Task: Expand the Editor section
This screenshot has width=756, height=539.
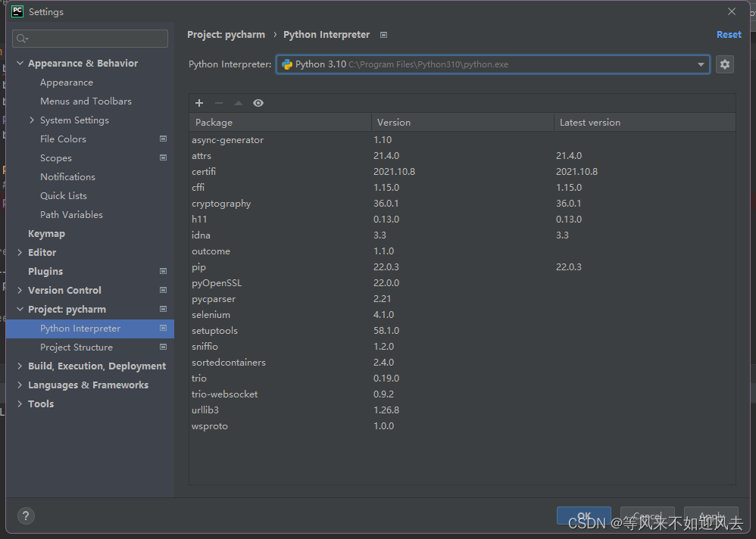Action: tap(20, 252)
